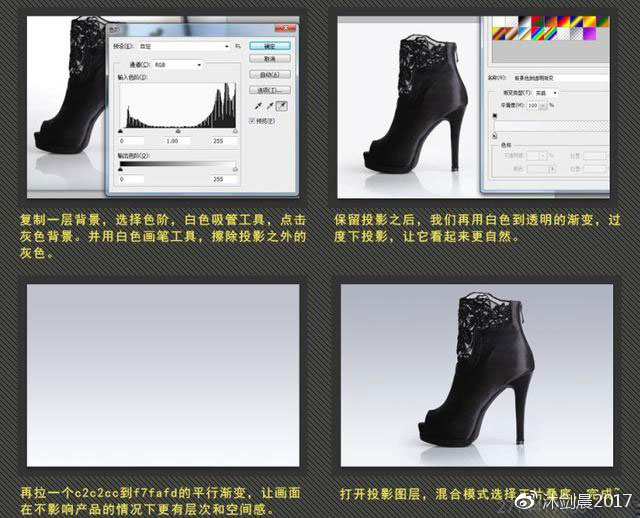The width and height of the screenshot is (640, 518).
Task: Select the red-to-green gradient preset swatch
Action: pos(538,22)
